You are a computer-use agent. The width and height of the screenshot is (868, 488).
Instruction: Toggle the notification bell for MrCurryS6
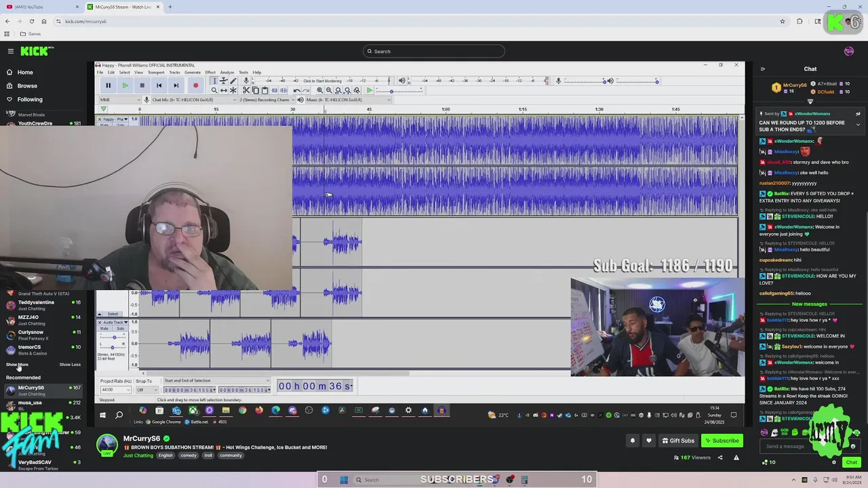tap(632, 441)
